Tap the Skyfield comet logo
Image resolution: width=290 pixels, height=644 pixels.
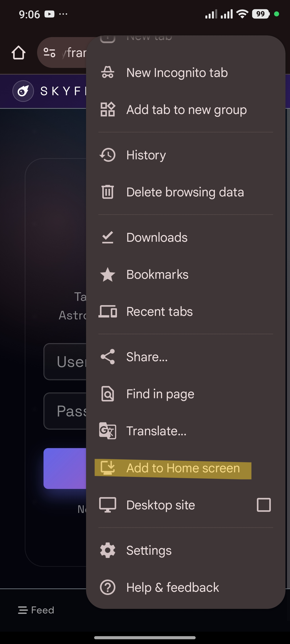tap(23, 91)
